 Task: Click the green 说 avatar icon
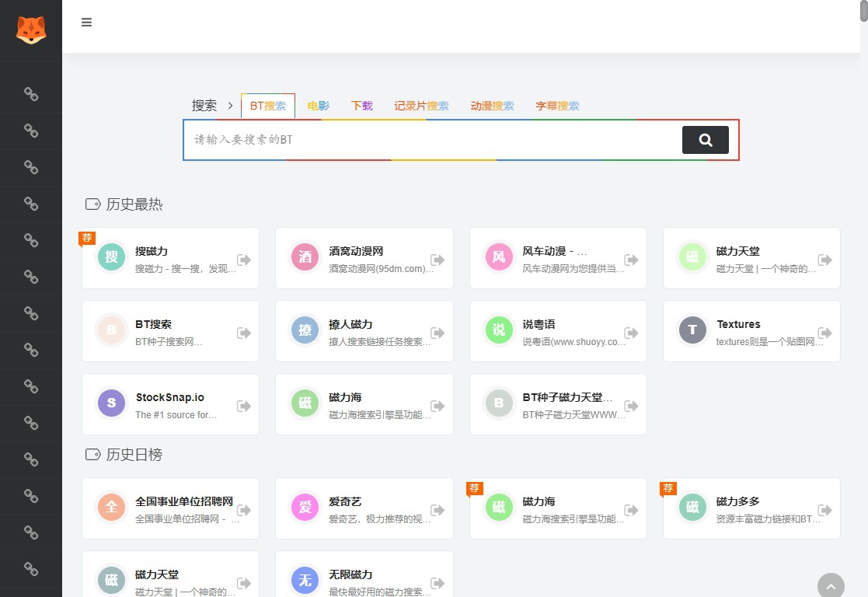[499, 330]
